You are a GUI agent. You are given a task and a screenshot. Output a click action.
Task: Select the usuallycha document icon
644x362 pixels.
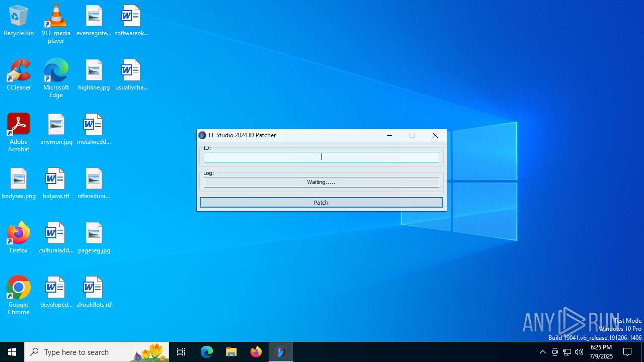click(131, 75)
